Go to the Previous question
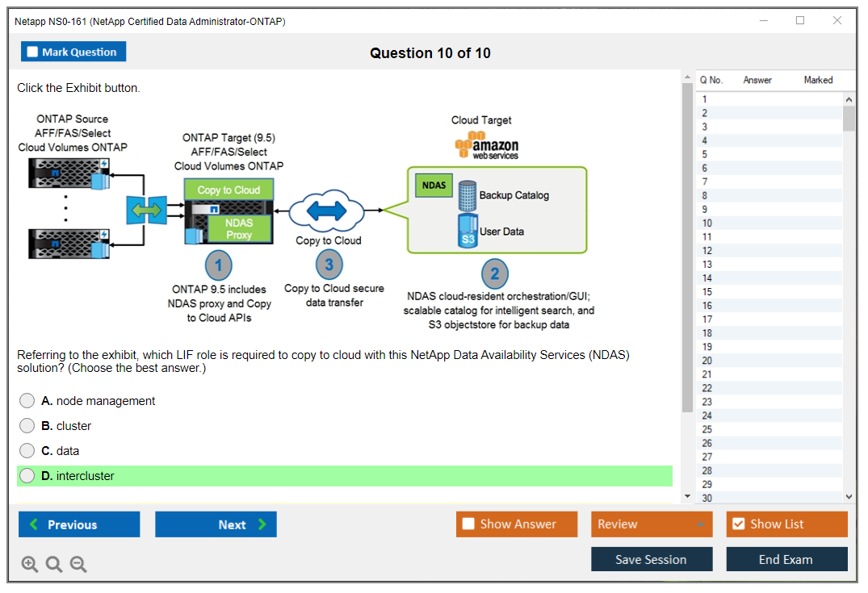 [x=79, y=524]
